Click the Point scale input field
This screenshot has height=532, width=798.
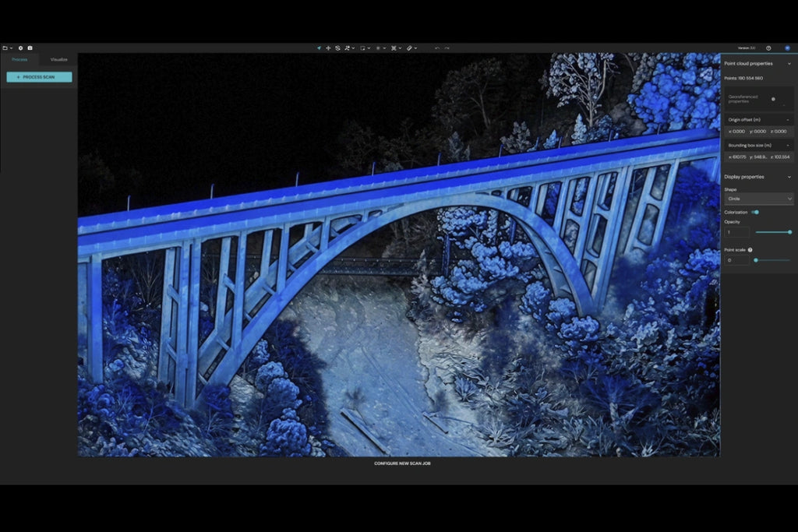point(737,260)
